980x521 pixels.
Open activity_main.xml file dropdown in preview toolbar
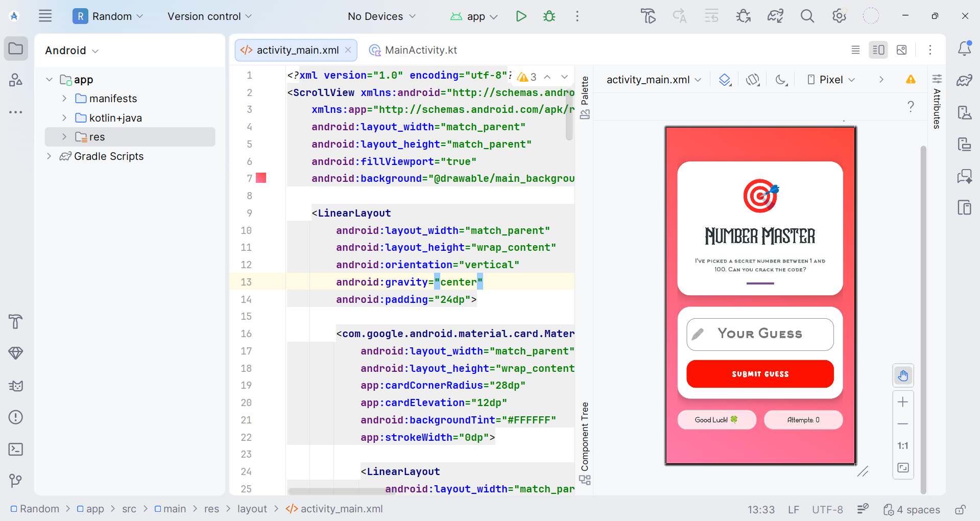click(x=654, y=80)
